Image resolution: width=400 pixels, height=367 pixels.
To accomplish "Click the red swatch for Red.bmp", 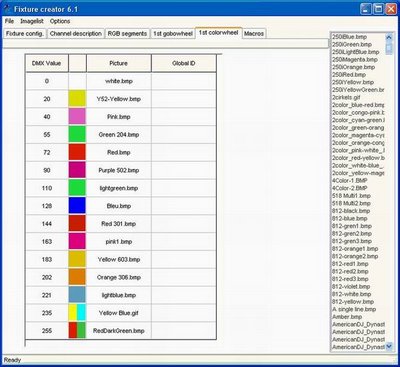I will 77,152.
